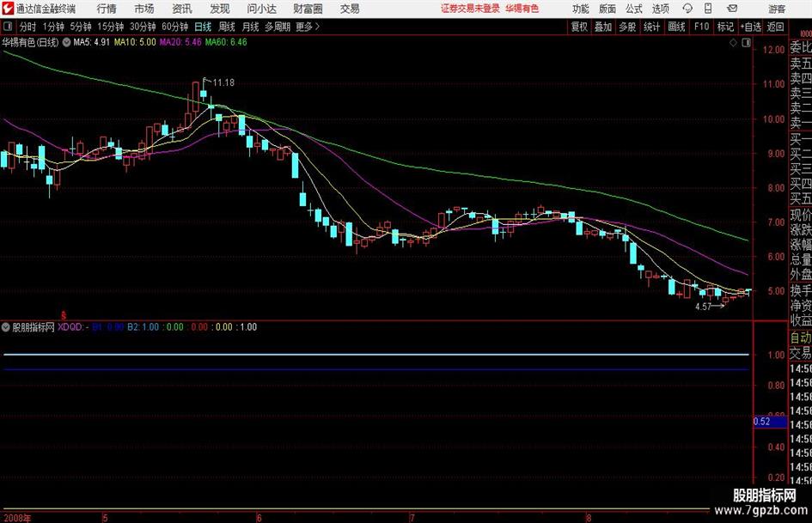Open the 交易 menu
Image resolution: width=812 pixels, height=523 pixels.
click(x=350, y=9)
